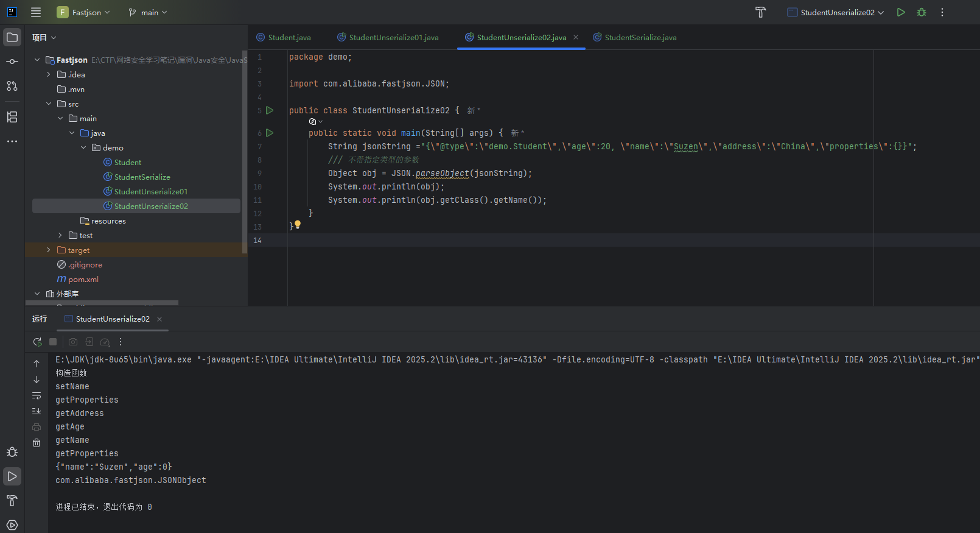
Task: Toggle scroll to end of console
Action: pyautogui.click(x=37, y=411)
